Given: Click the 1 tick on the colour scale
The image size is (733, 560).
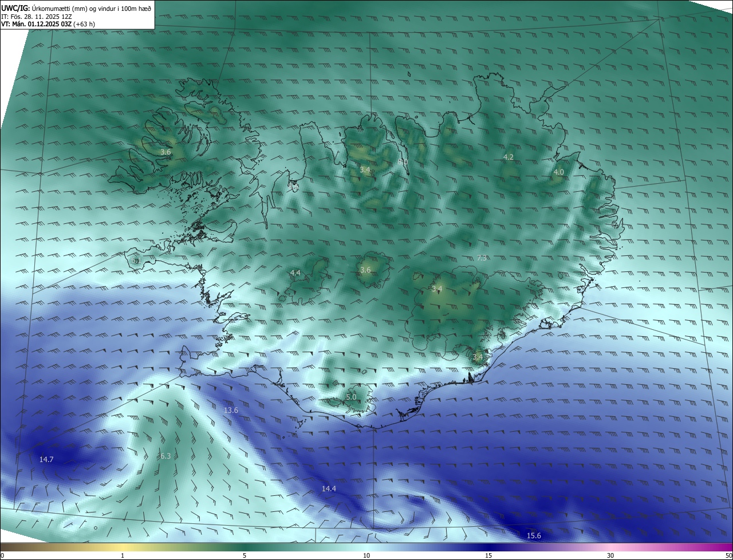Looking at the screenshot, I should (123, 555).
